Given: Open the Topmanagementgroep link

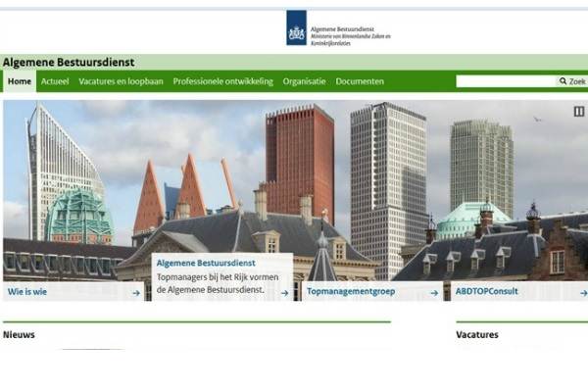Looking at the screenshot, I should point(351,291).
